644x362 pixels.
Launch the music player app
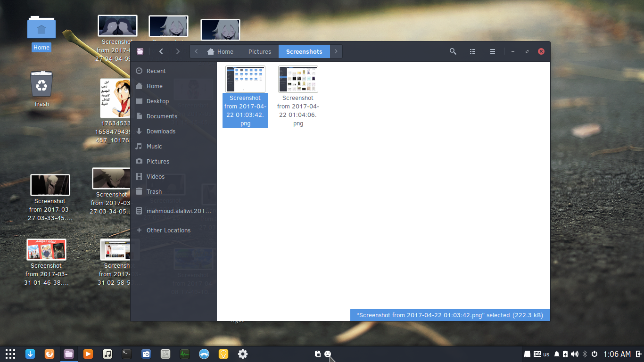[x=107, y=354]
